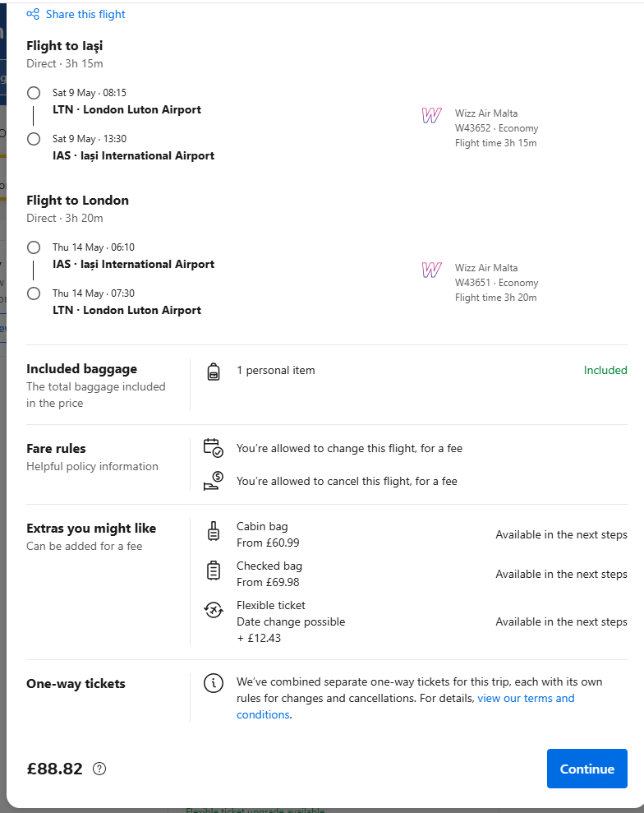Click the Cabin bag suitcase icon
The height and width of the screenshot is (813, 644).
point(214,532)
